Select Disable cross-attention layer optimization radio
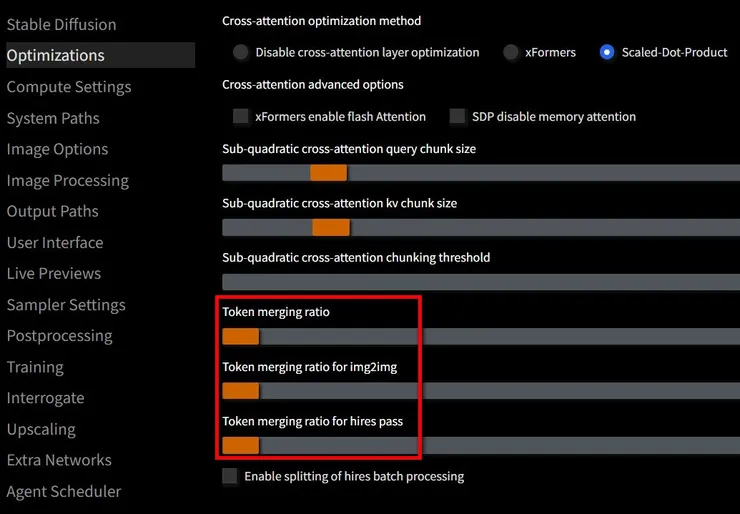This screenshot has height=514, width=740. click(x=240, y=52)
